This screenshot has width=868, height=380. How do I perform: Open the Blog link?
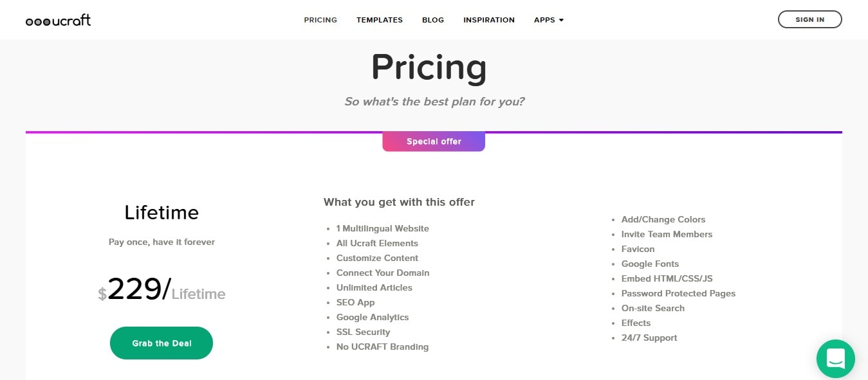tap(433, 20)
